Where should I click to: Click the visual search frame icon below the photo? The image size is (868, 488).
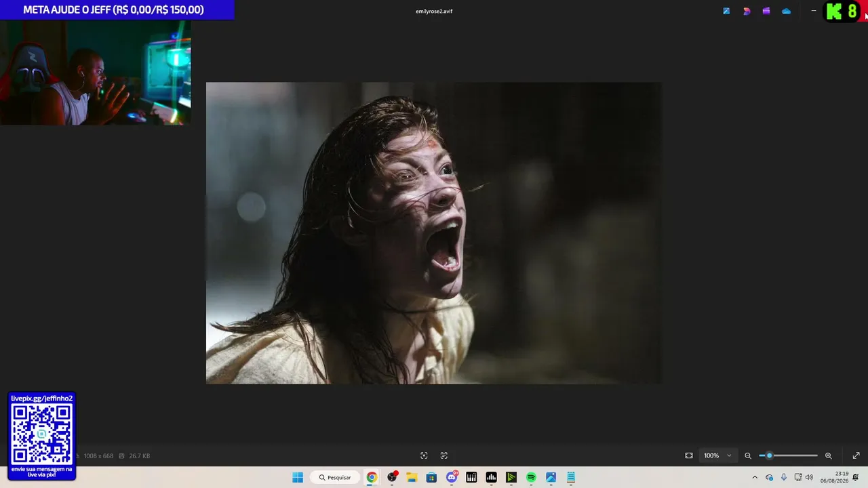click(x=424, y=455)
